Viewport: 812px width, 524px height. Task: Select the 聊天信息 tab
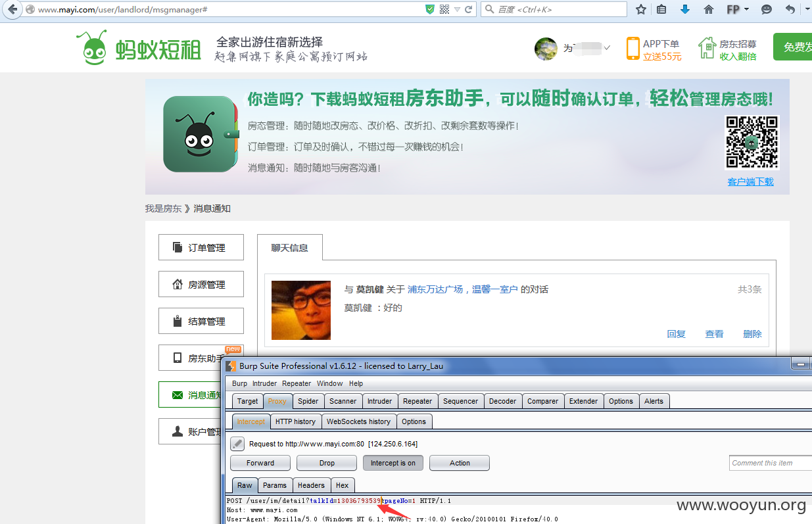point(290,248)
